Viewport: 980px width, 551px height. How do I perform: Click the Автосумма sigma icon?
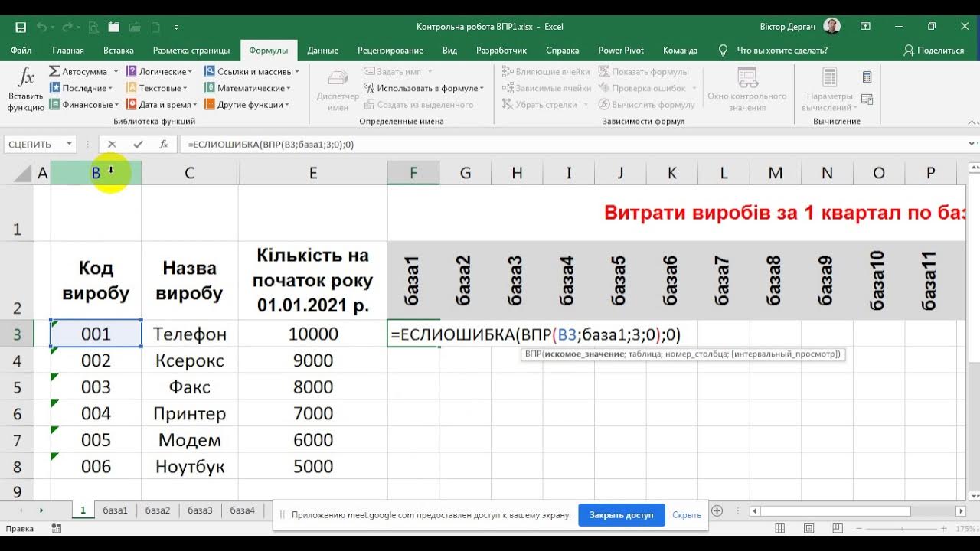(54, 71)
